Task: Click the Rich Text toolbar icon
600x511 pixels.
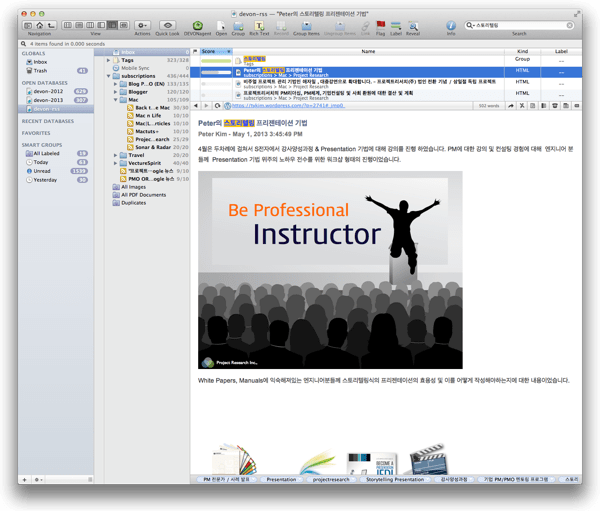Action: tap(258, 25)
